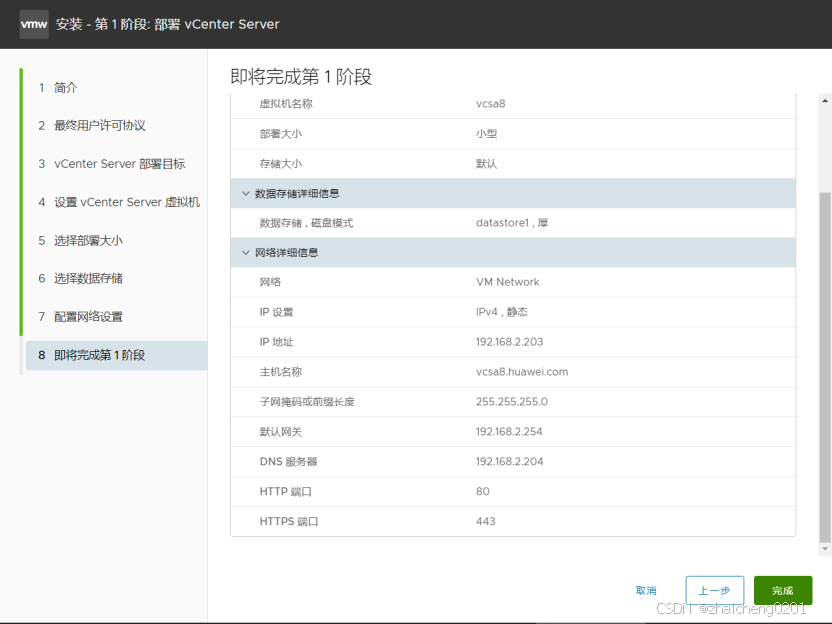
Task: Collapse the 数据存储详细信息 section chevron
Action: (x=246, y=193)
